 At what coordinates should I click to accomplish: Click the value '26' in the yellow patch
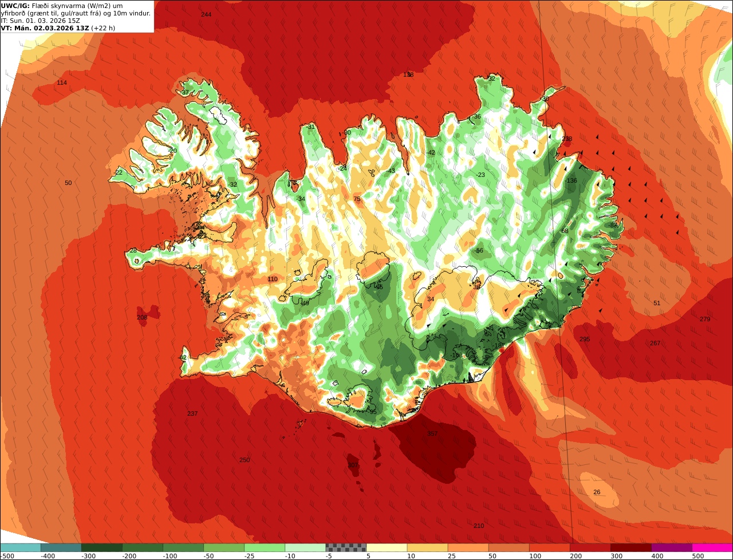coord(597,492)
